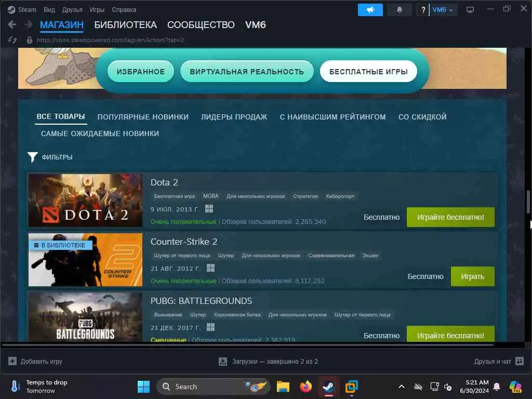Switch to Big Picture mode monitor icon
Screen dimensions: 532x399
(x=470, y=10)
